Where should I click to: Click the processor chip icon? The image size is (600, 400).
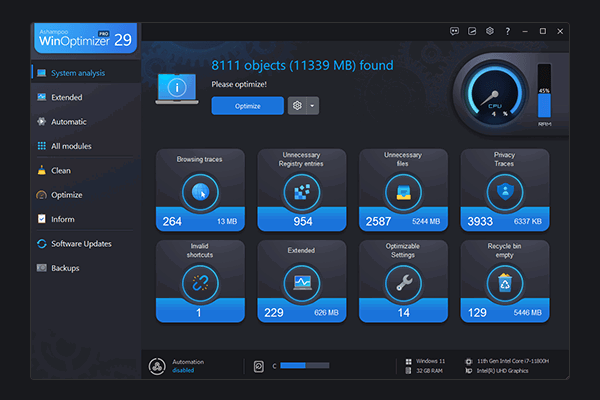tap(469, 361)
